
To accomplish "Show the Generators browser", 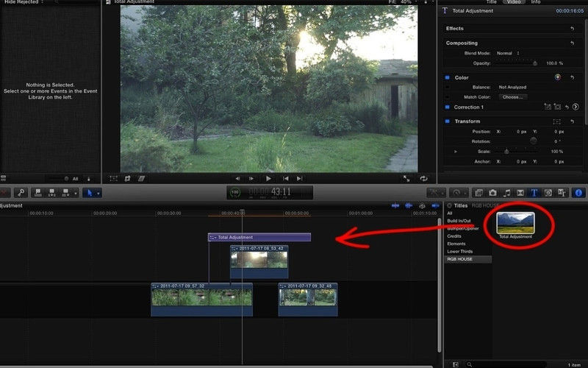I will (x=548, y=193).
